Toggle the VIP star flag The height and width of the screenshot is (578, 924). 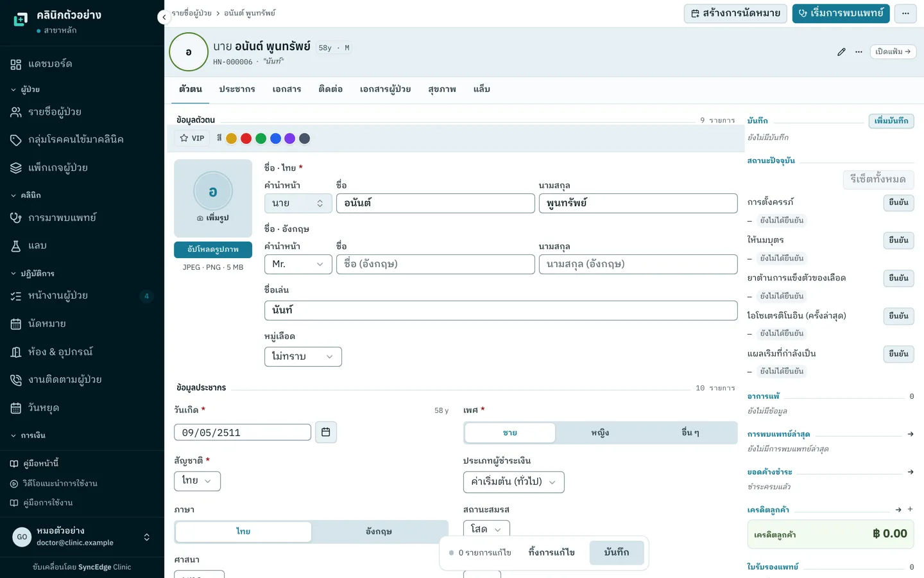click(193, 138)
